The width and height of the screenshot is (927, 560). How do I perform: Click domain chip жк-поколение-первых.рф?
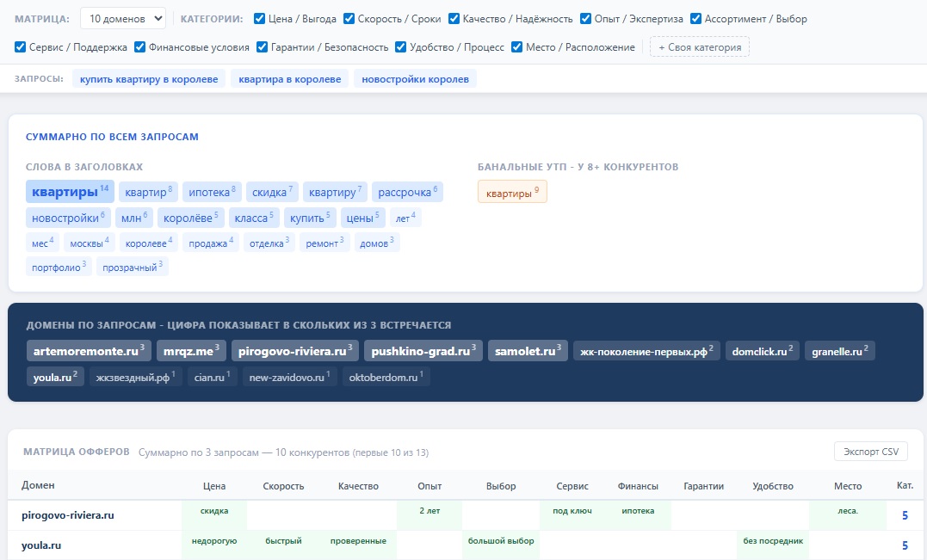click(646, 351)
